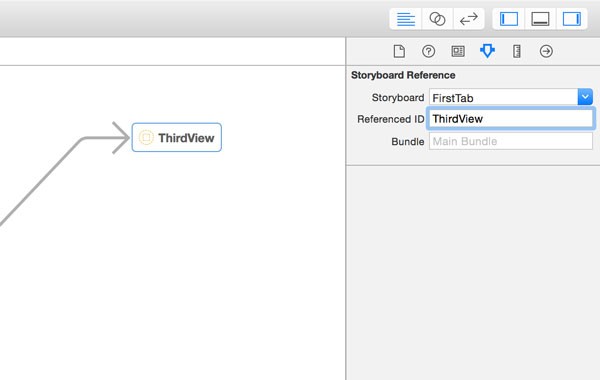Open the File inspector
The width and height of the screenshot is (600, 380).
pos(399,51)
